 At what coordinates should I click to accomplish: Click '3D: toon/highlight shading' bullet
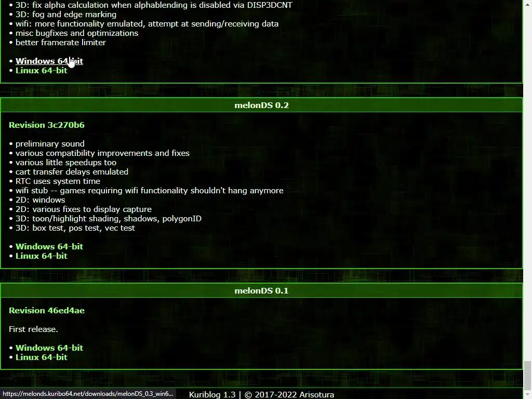[109, 219]
